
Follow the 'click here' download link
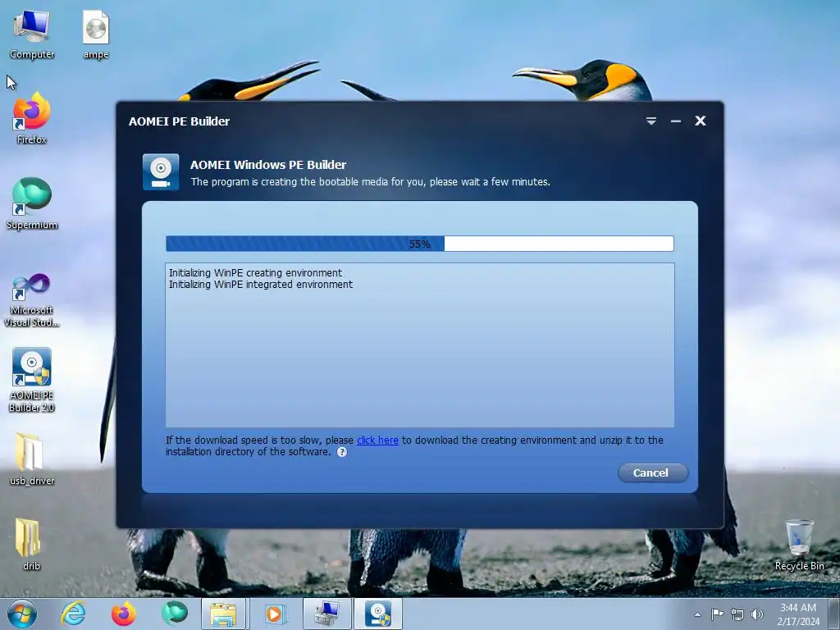pyautogui.click(x=377, y=440)
